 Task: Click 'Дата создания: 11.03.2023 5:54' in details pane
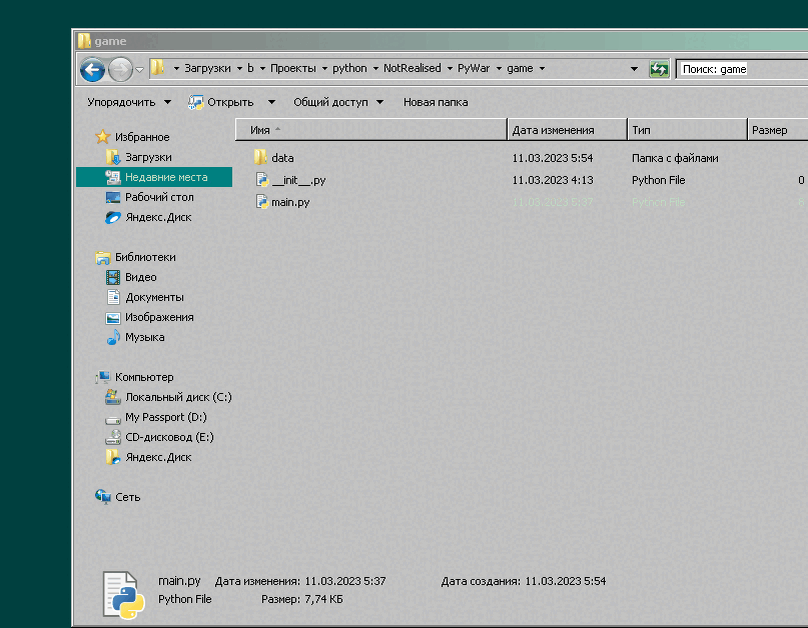524,581
